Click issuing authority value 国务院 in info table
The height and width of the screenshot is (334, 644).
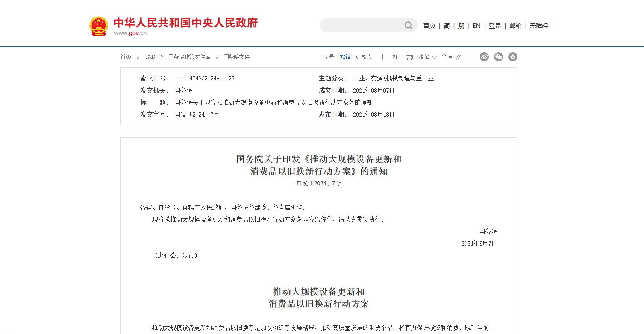(x=183, y=90)
